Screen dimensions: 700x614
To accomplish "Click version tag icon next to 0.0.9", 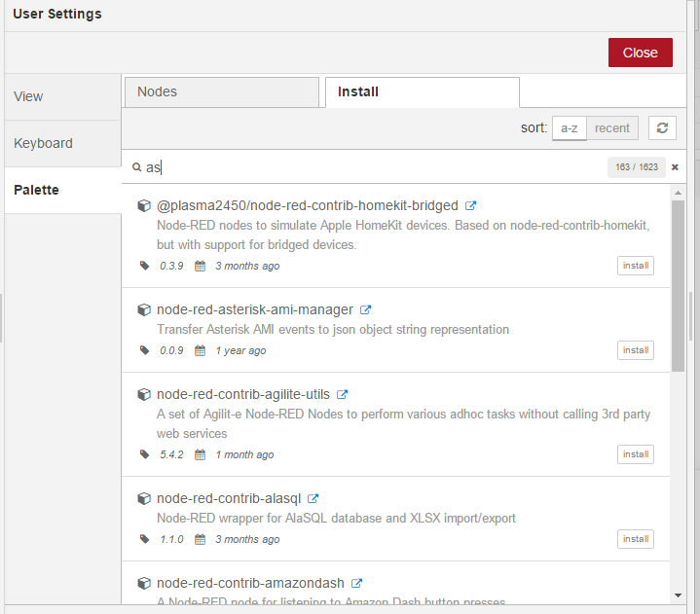I will pyautogui.click(x=144, y=350).
